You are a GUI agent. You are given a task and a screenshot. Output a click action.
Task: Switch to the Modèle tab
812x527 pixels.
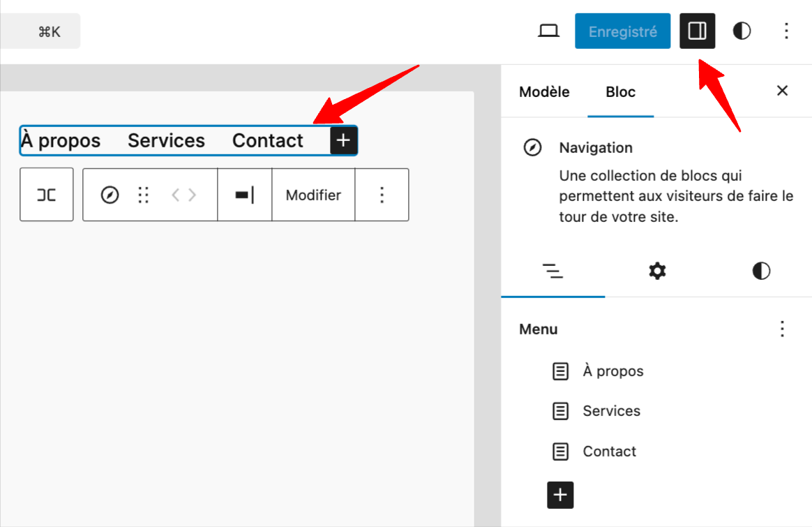543,91
